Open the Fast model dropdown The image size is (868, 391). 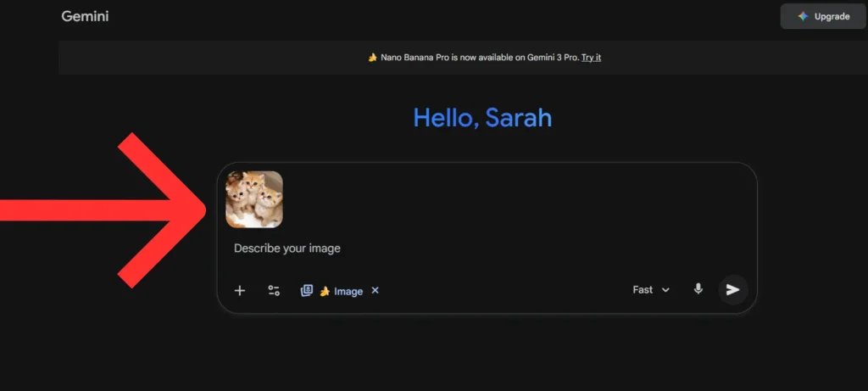click(x=643, y=290)
